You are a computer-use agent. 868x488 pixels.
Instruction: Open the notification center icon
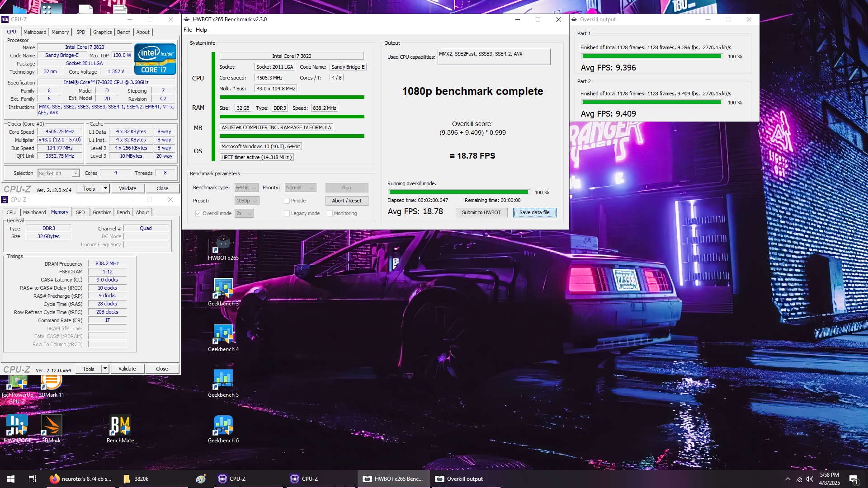(x=854, y=479)
